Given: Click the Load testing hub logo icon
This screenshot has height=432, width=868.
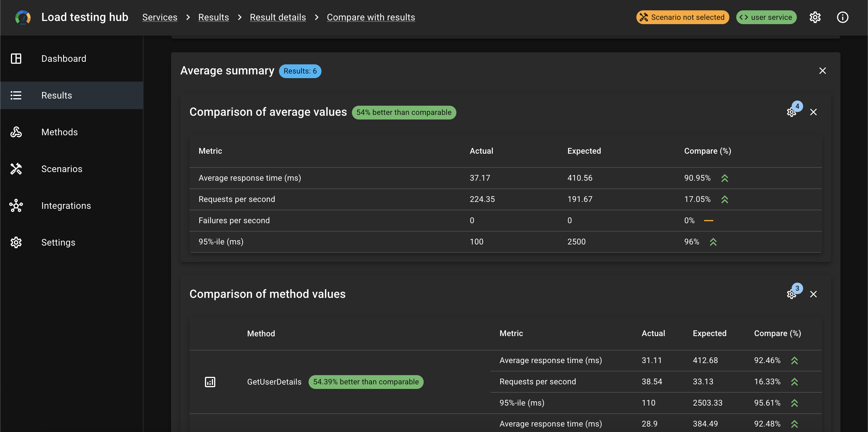Looking at the screenshot, I should click(x=23, y=17).
